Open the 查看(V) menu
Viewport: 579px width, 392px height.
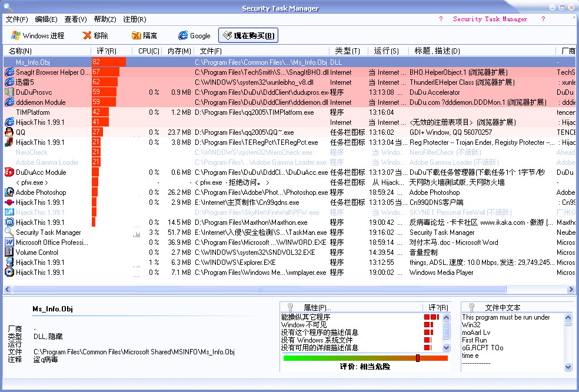(75, 19)
